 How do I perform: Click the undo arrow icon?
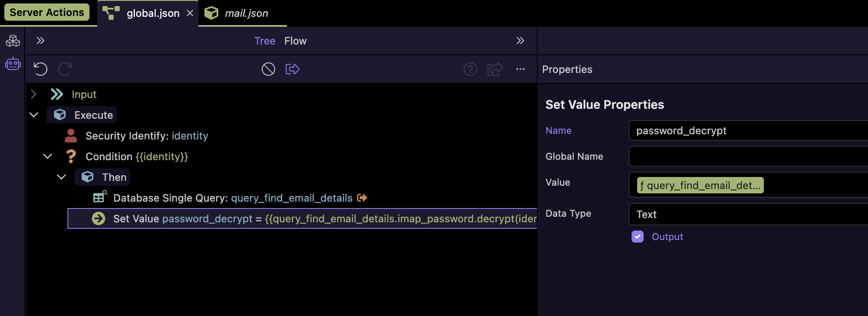coord(40,69)
